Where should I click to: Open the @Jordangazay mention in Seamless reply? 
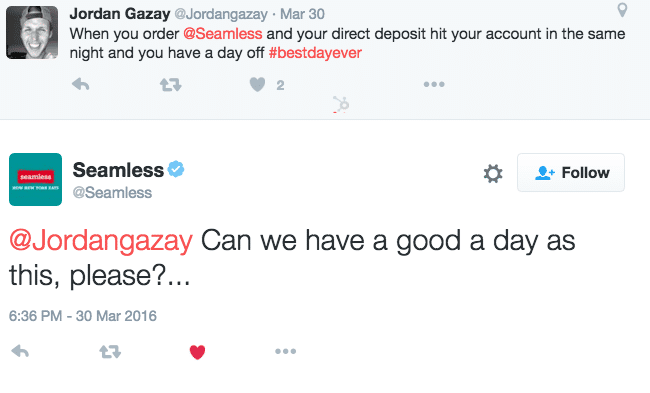(x=101, y=240)
